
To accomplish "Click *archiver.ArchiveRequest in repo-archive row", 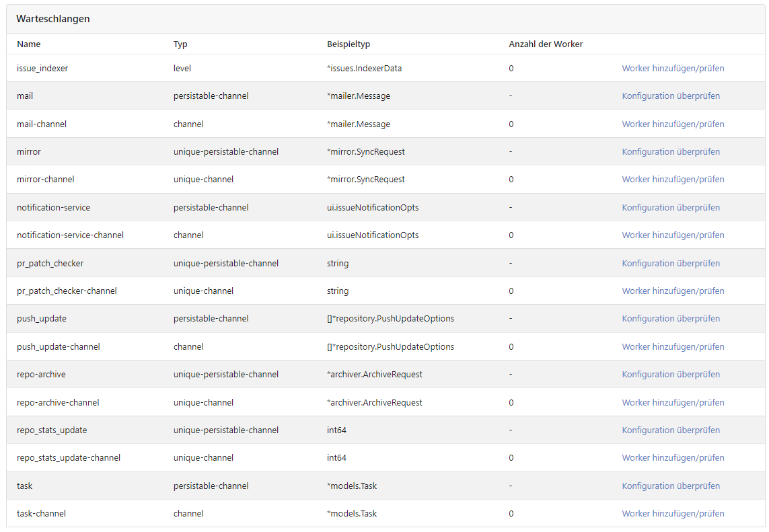I will (x=374, y=374).
